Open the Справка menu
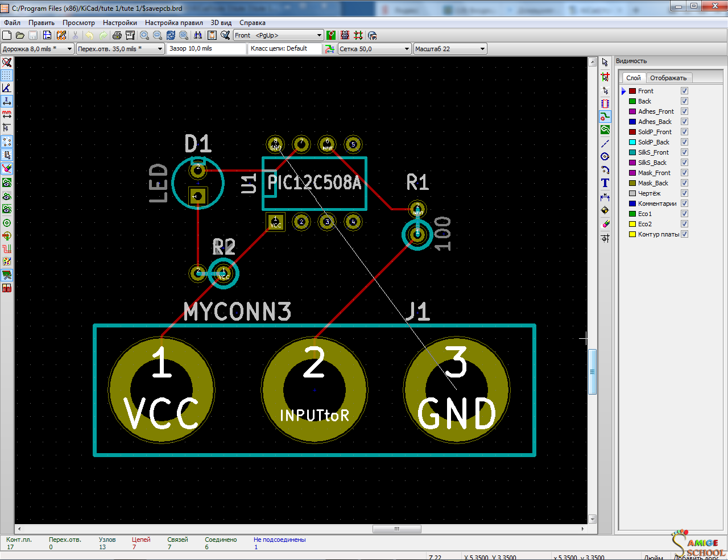The width and height of the screenshot is (728, 560). click(253, 23)
